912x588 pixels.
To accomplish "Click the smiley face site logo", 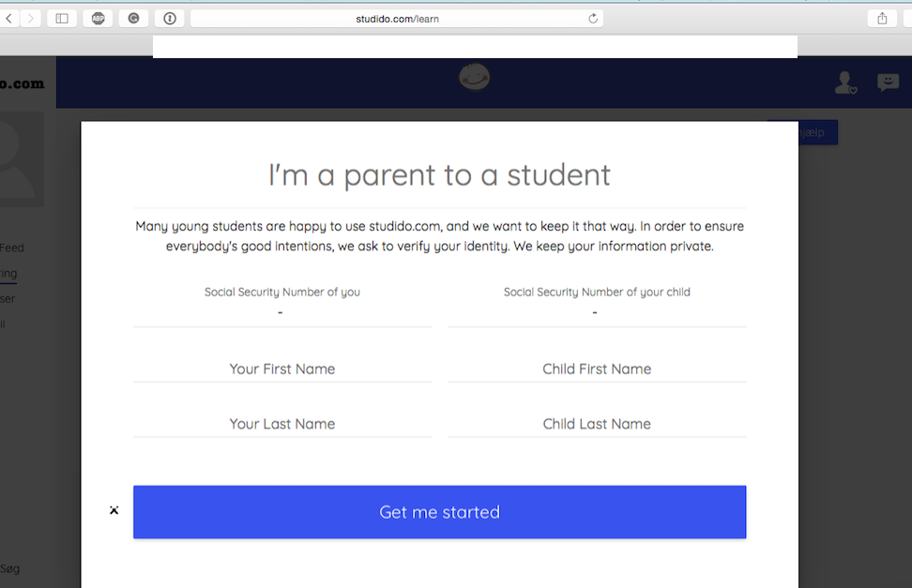I will (474, 77).
